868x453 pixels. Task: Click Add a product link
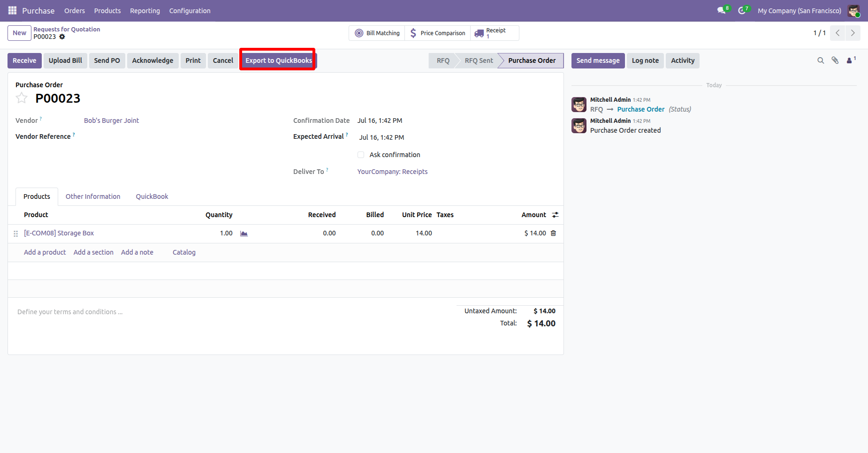(45, 252)
